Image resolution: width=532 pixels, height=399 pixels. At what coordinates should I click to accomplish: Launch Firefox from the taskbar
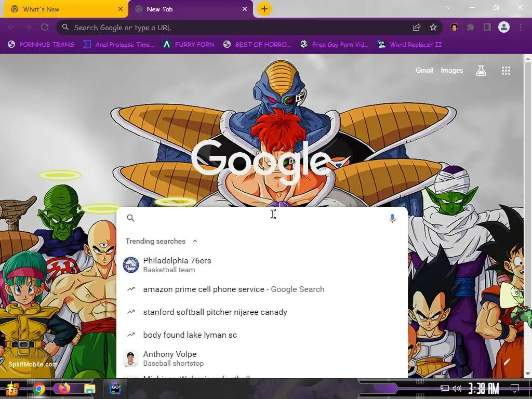tap(64, 389)
